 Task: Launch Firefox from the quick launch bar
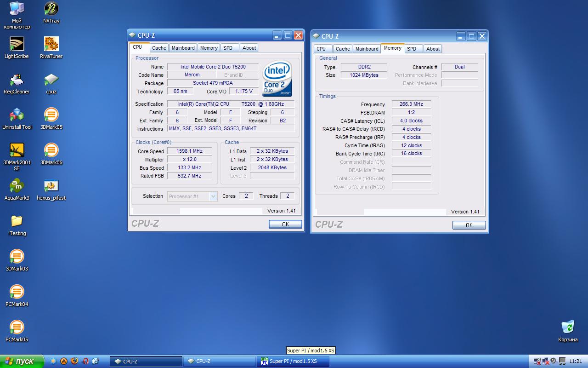point(74,361)
